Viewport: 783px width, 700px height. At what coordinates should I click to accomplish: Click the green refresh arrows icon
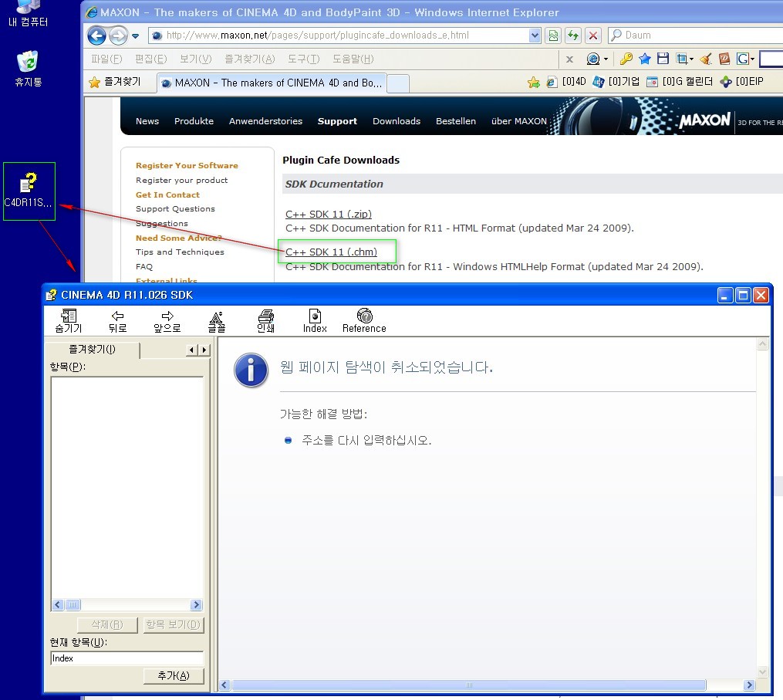pos(573,36)
